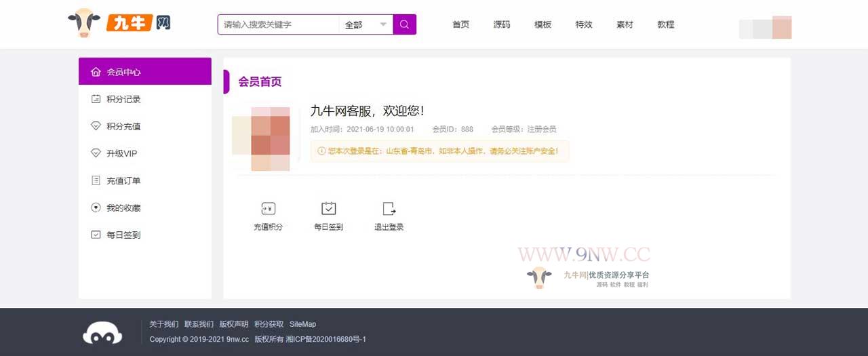Click the welcome text 九牛网客服，欢迎您!
This screenshot has width=868, height=356.
pos(367,111)
